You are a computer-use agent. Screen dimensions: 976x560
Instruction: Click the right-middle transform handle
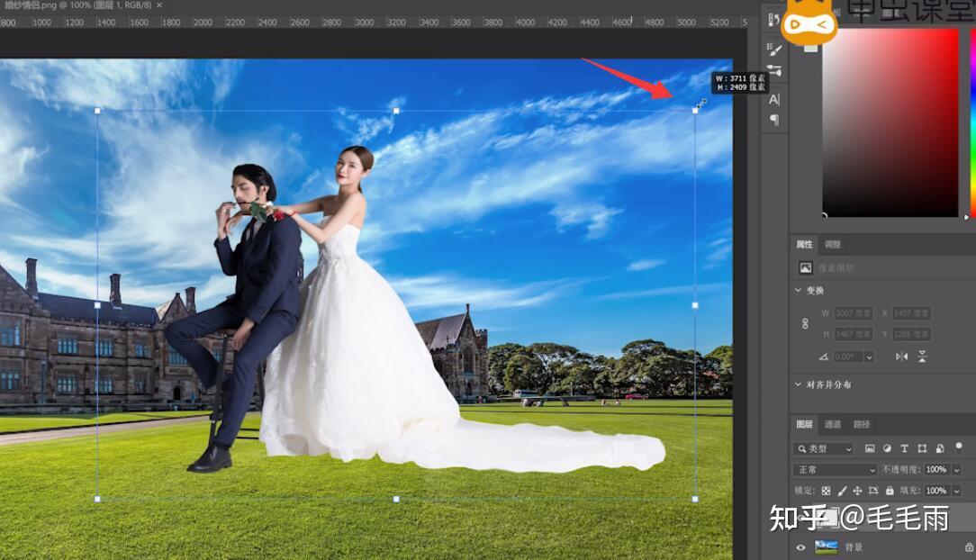point(695,305)
